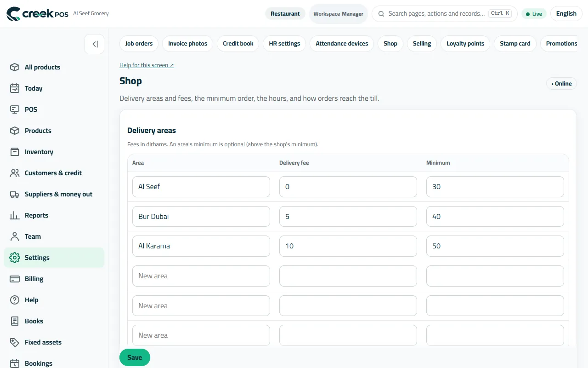Focus the search pages and records box

pyautogui.click(x=445, y=14)
